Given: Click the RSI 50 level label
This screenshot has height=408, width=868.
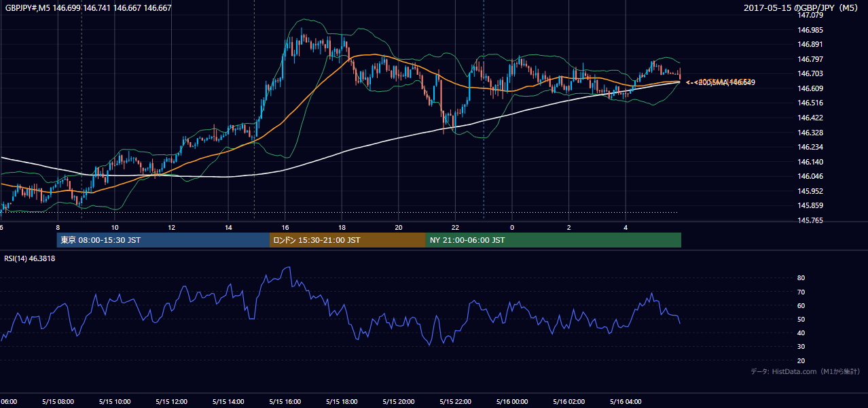Looking at the screenshot, I should 801,319.
